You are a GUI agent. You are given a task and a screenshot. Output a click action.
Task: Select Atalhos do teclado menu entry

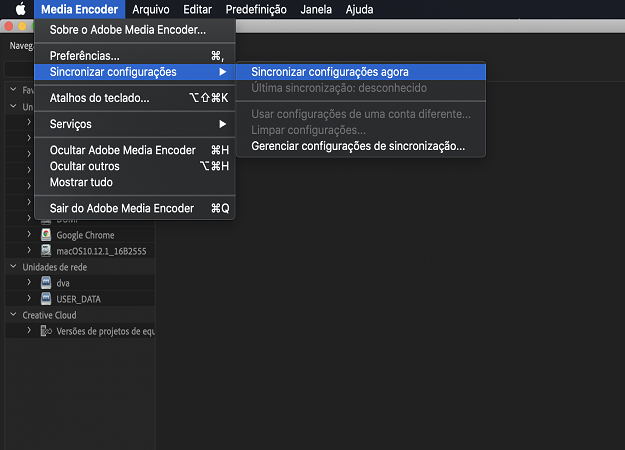(x=100, y=98)
